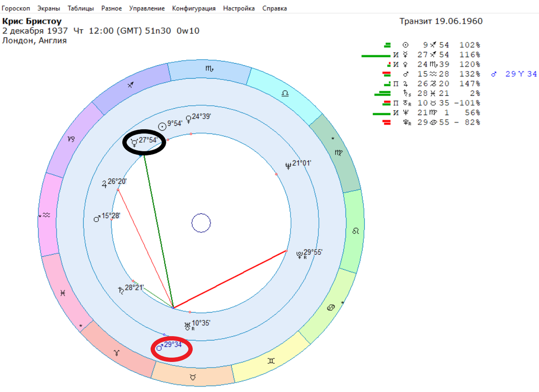Click the Sun glyph at 9°54' in chart
This screenshot has width=539, height=392.
162,126
